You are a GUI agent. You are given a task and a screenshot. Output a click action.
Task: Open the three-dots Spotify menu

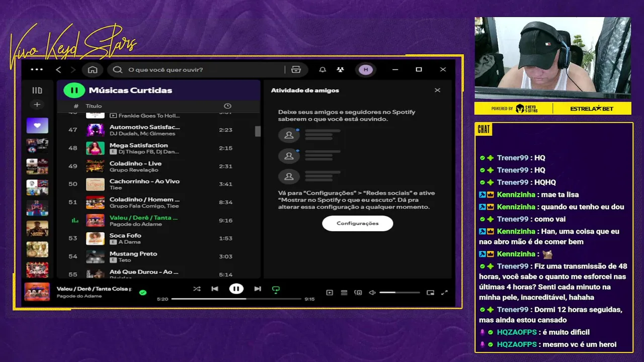click(x=37, y=69)
